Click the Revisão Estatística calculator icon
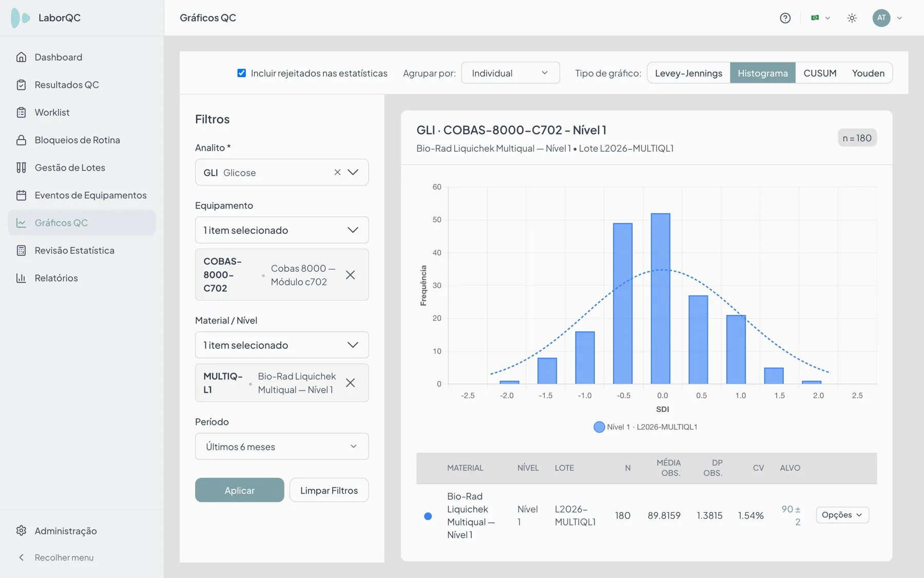Viewport: 924px width, 578px height. point(21,250)
